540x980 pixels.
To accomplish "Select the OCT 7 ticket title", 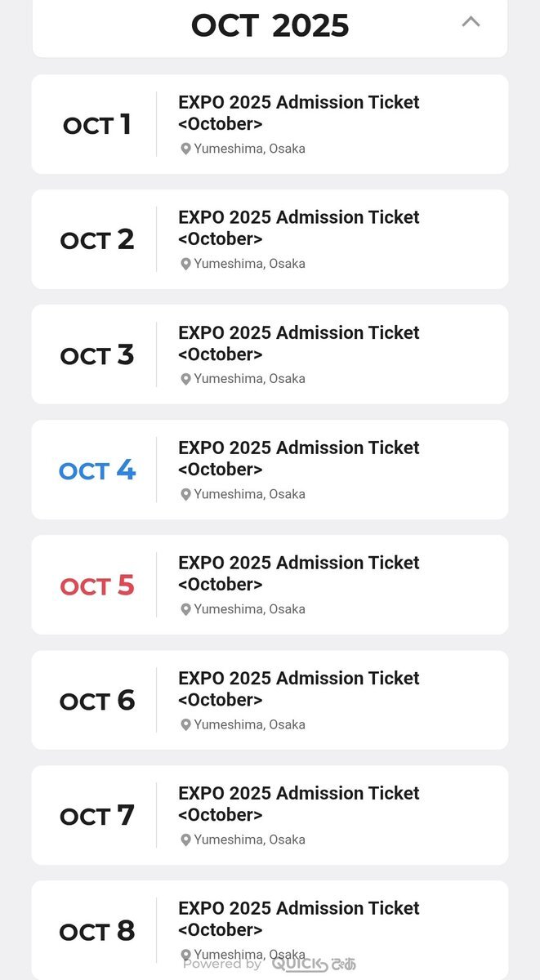I will pyautogui.click(x=298, y=804).
